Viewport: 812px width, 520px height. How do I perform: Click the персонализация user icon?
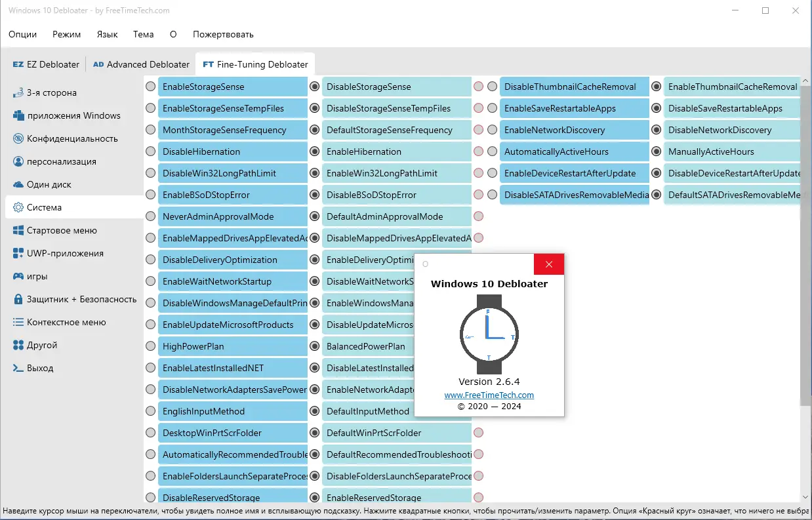pos(18,161)
